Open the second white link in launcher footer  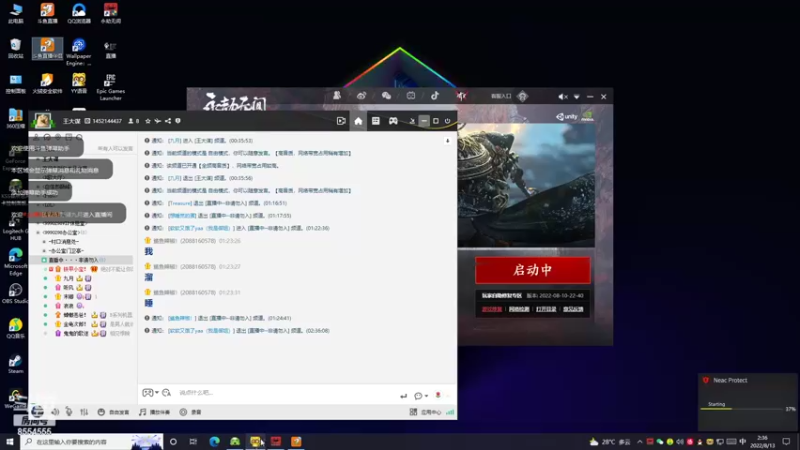[519, 309]
